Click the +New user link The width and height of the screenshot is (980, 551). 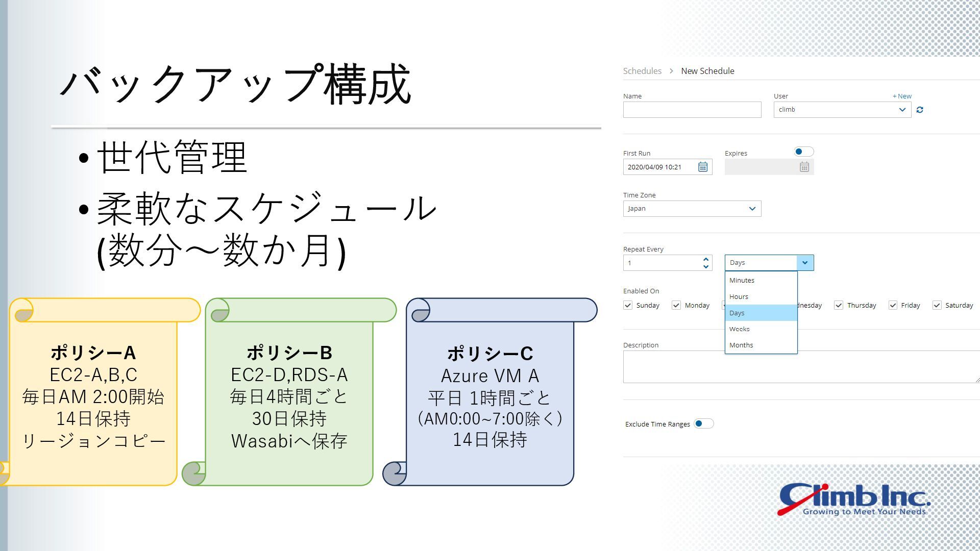[x=902, y=96]
